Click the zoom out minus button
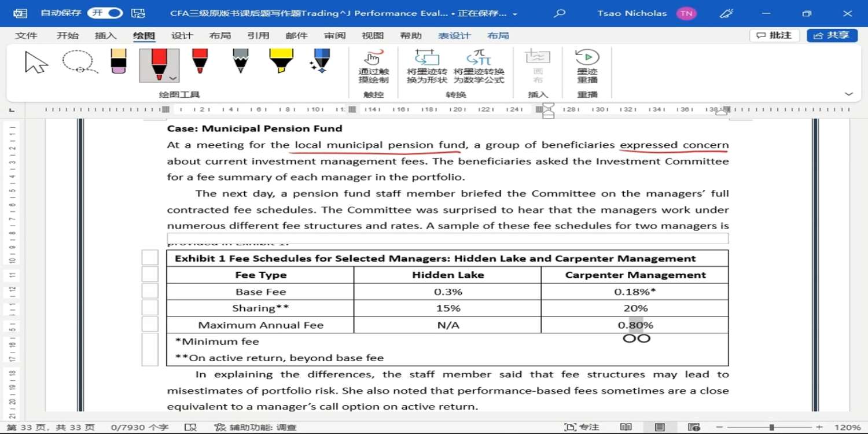 (x=718, y=427)
